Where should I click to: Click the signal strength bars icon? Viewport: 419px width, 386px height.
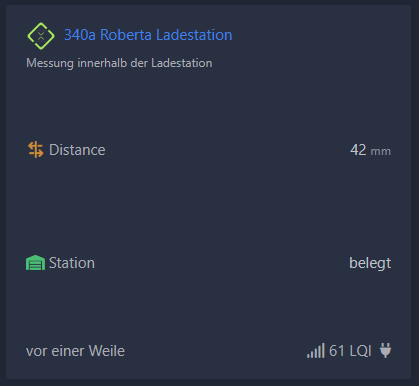pyautogui.click(x=316, y=351)
